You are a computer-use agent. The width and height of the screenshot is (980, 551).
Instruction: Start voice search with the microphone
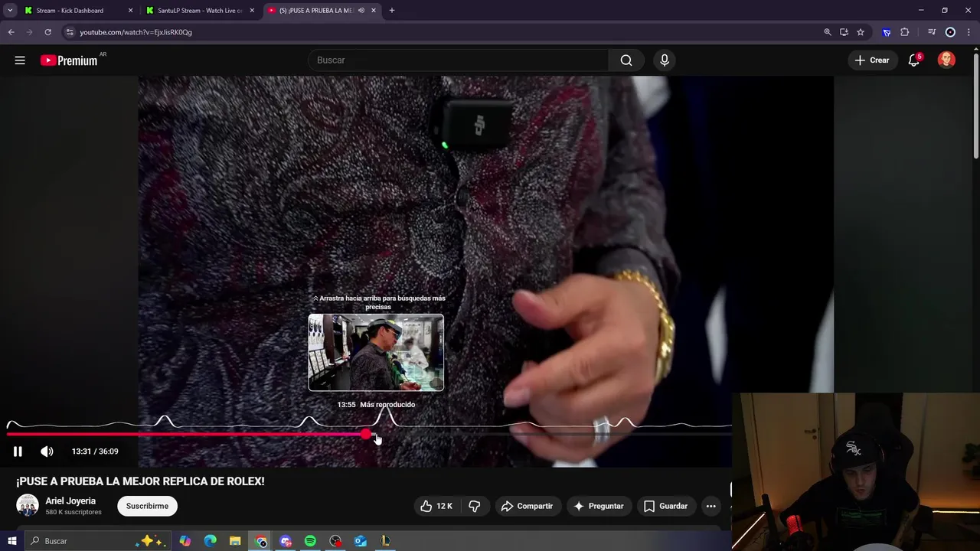click(665, 60)
